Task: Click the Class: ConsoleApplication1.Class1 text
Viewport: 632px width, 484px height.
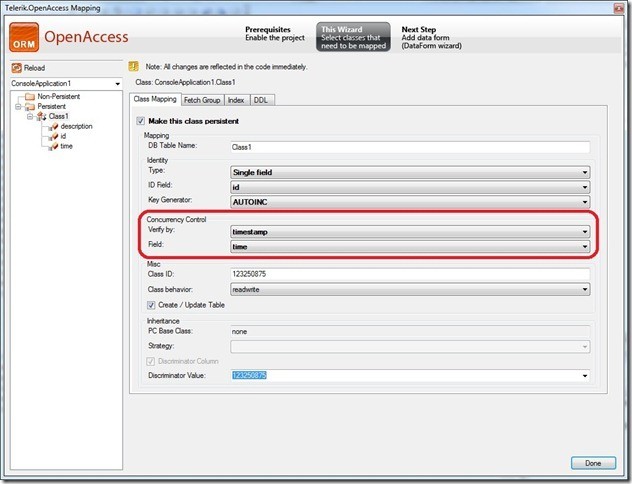Action: [x=185, y=83]
